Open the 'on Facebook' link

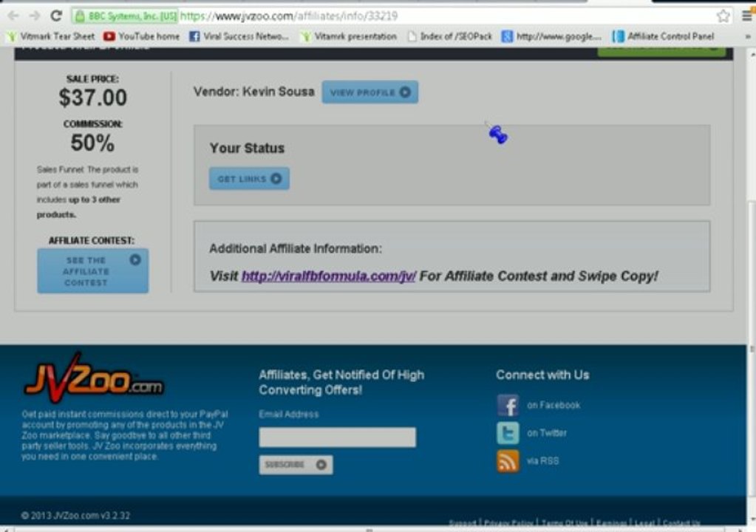click(554, 405)
